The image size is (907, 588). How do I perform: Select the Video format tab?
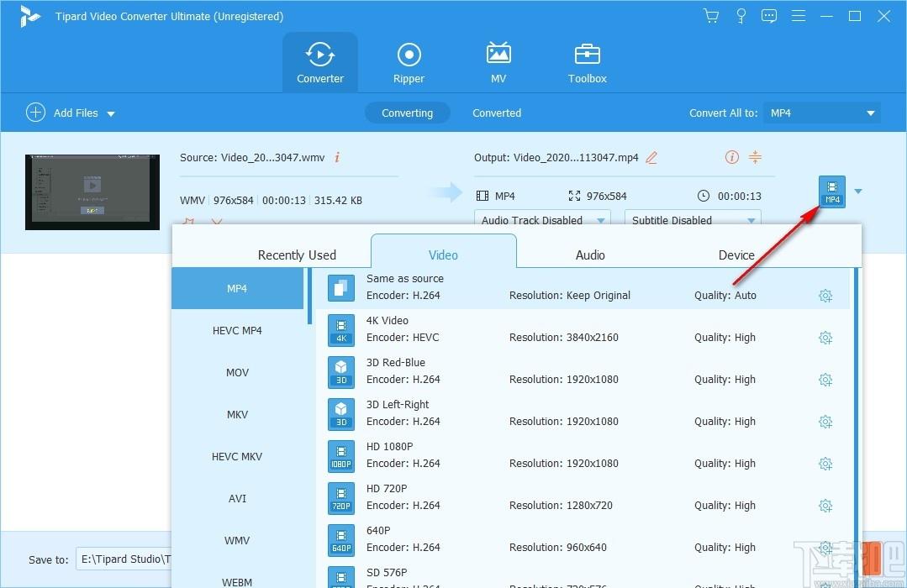[x=443, y=253]
